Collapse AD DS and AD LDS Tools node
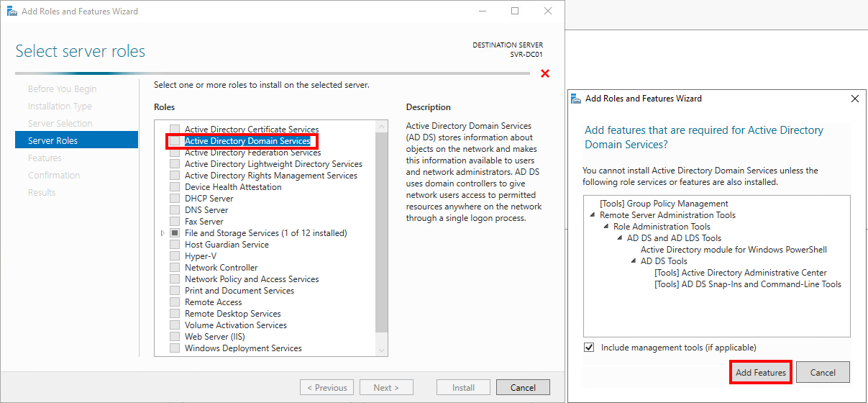This screenshot has height=403, width=868. click(x=619, y=238)
